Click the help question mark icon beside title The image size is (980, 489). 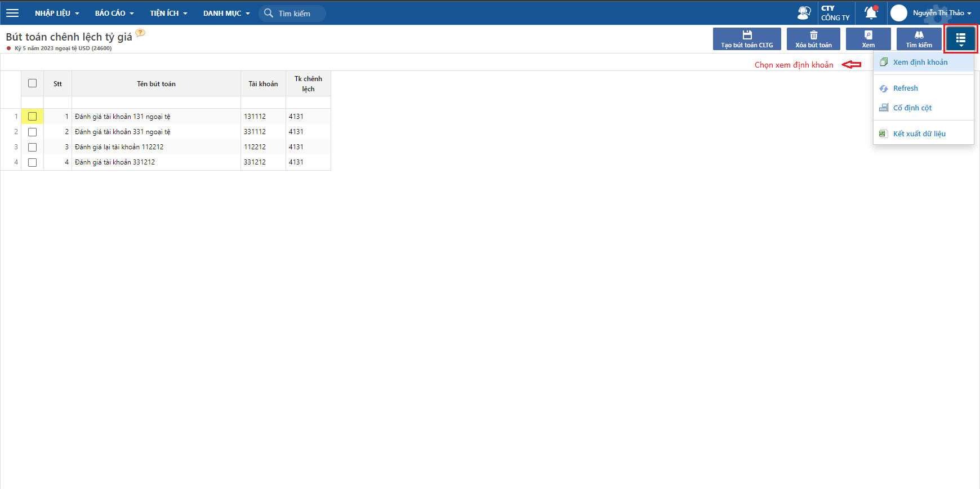(140, 33)
